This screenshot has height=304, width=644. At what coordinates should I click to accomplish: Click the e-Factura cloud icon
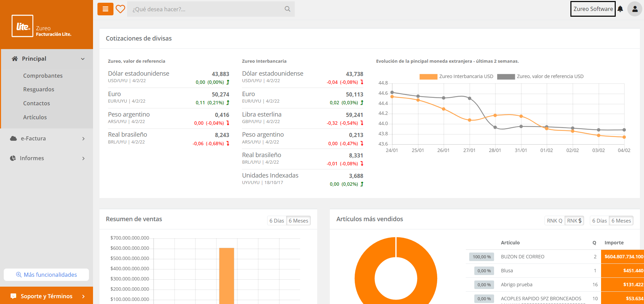(x=14, y=138)
